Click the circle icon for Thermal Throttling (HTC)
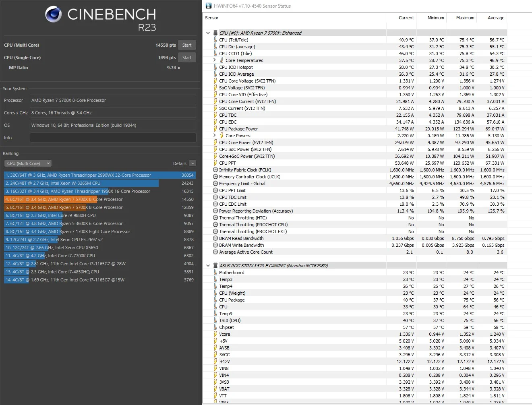532x405 pixels. (x=215, y=218)
